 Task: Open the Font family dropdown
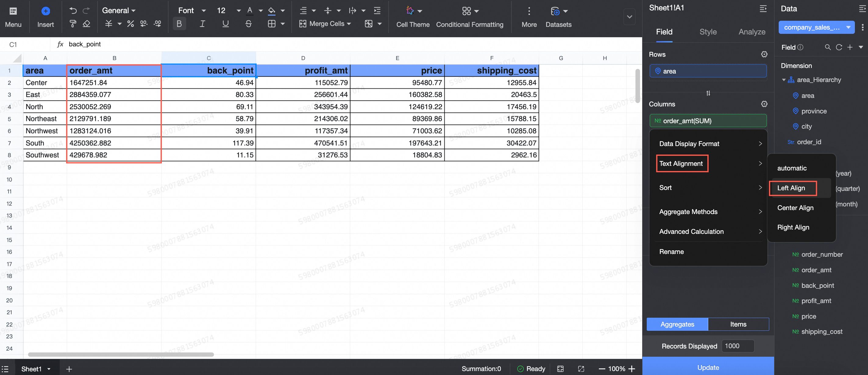[x=192, y=10]
